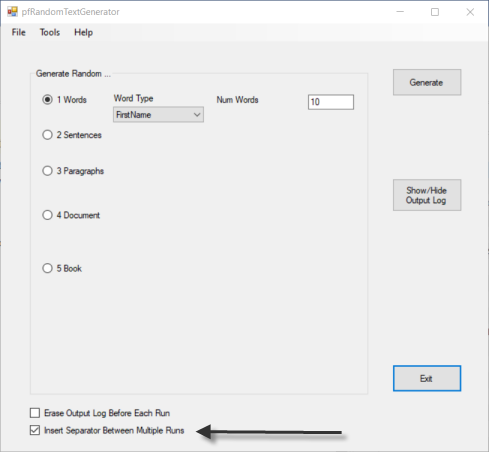Click into the Num Words input field

[x=331, y=102]
